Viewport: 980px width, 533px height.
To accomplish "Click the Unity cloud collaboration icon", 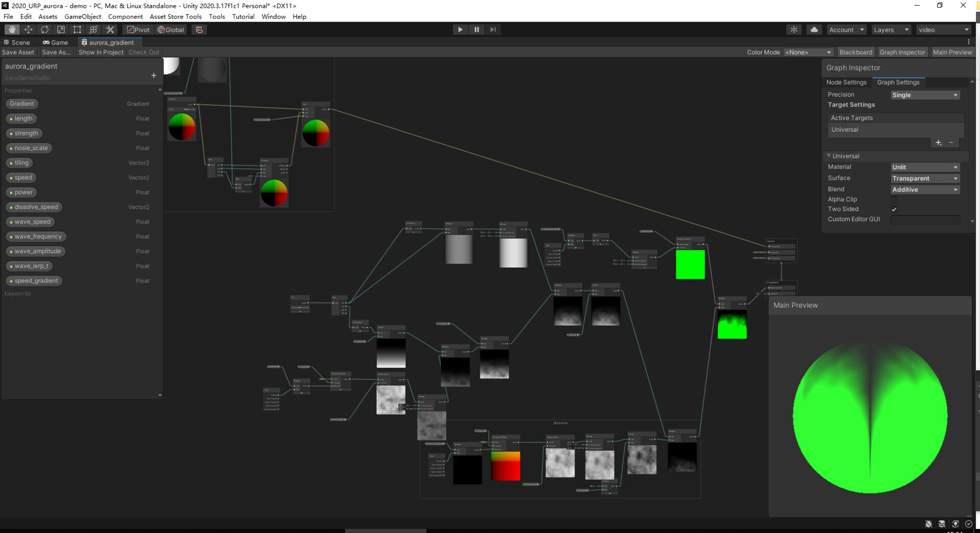I will pos(814,29).
